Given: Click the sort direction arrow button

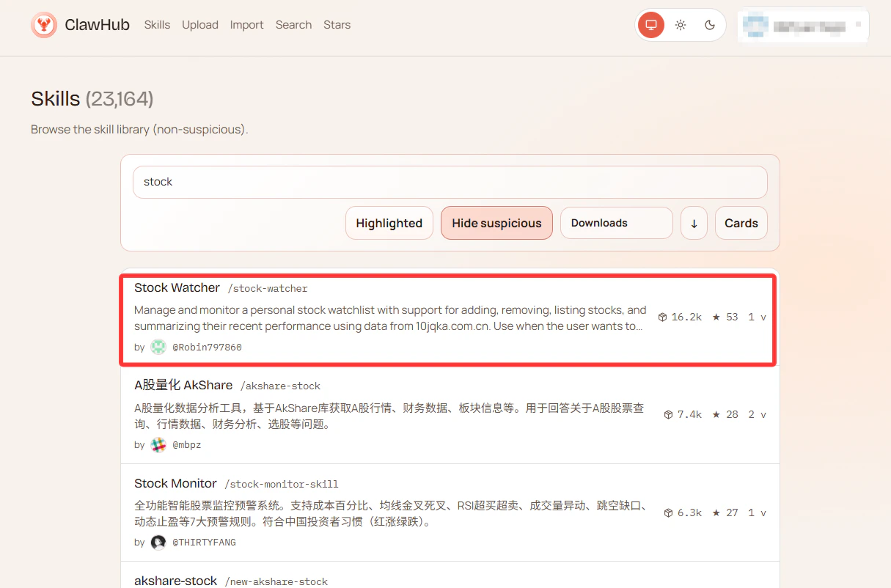Looking at the screenshot, I should [x=694, y=223].
